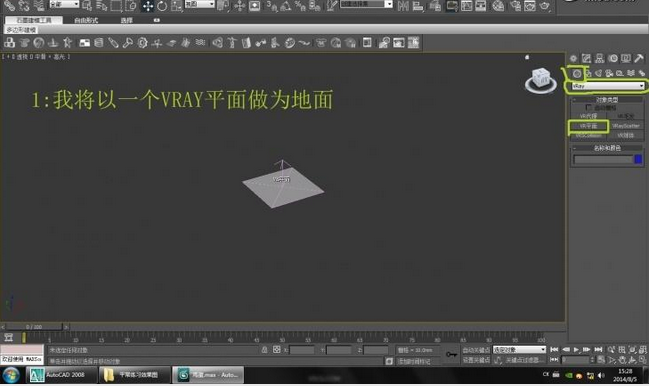649x386 pixels.
Task: Select the Move transform tool
Action: 148,6
